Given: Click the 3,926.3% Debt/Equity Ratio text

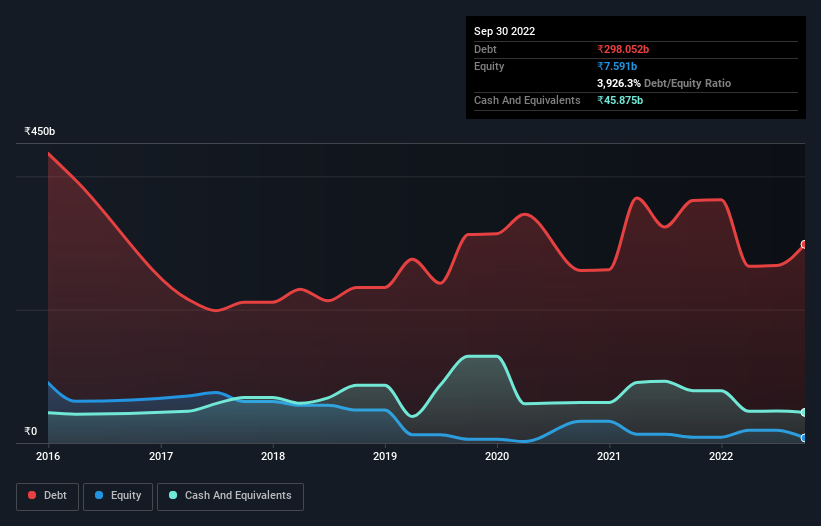Looking at the screenshot, I should (664, 83).
